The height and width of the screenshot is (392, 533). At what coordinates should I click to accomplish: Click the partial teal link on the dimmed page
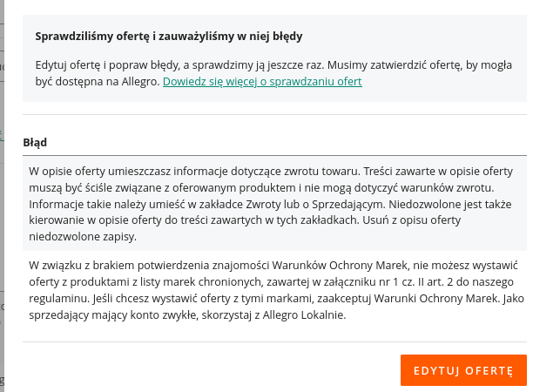tap(2, 133)
